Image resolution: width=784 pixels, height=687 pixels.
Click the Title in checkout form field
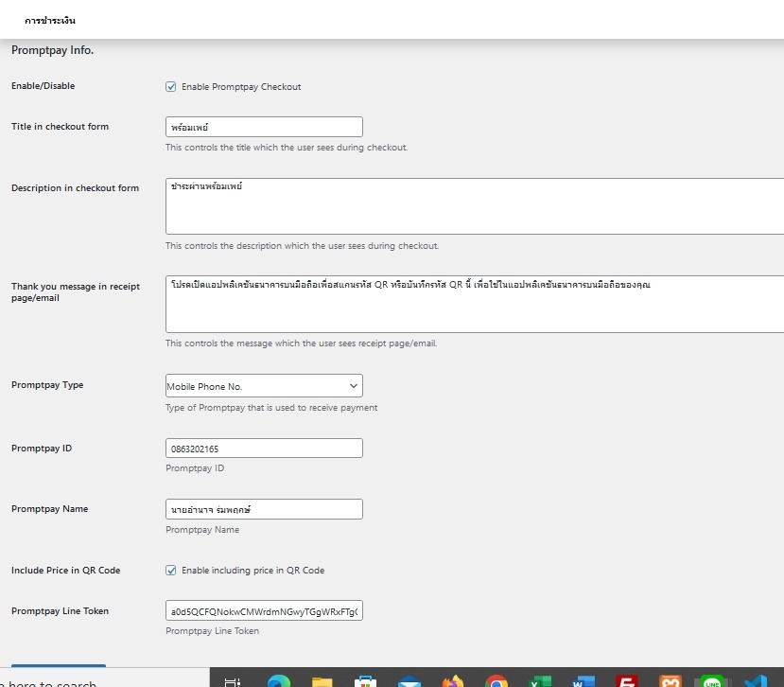[264, 127]
